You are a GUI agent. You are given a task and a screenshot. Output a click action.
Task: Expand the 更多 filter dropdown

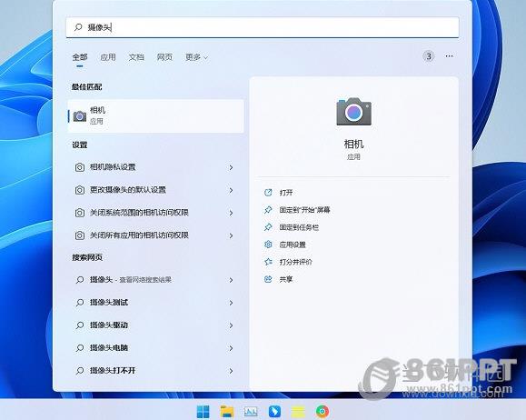click(x=196, y=57)
